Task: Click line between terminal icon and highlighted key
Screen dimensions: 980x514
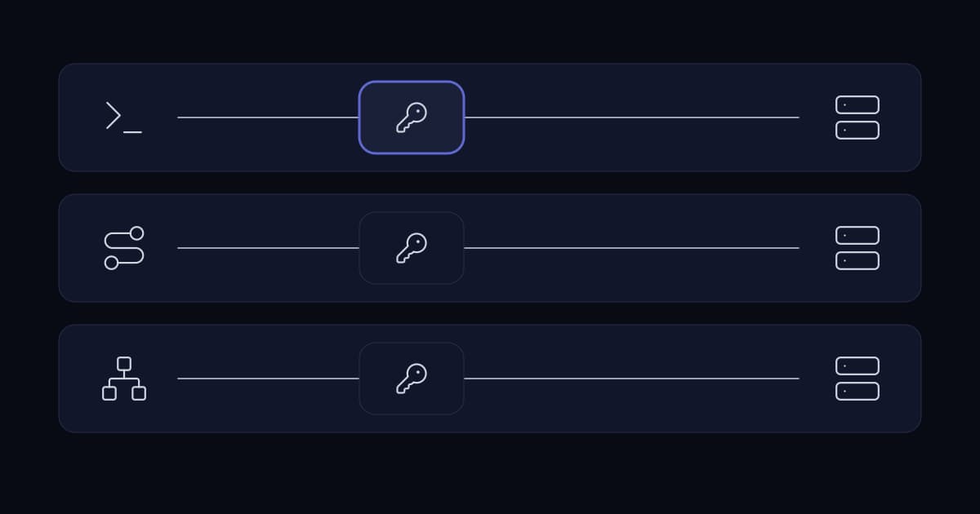Action: tap(268, 117)
